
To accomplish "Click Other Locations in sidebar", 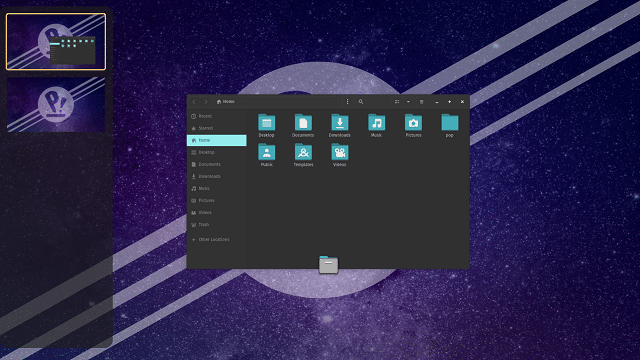I will [216, 240].
